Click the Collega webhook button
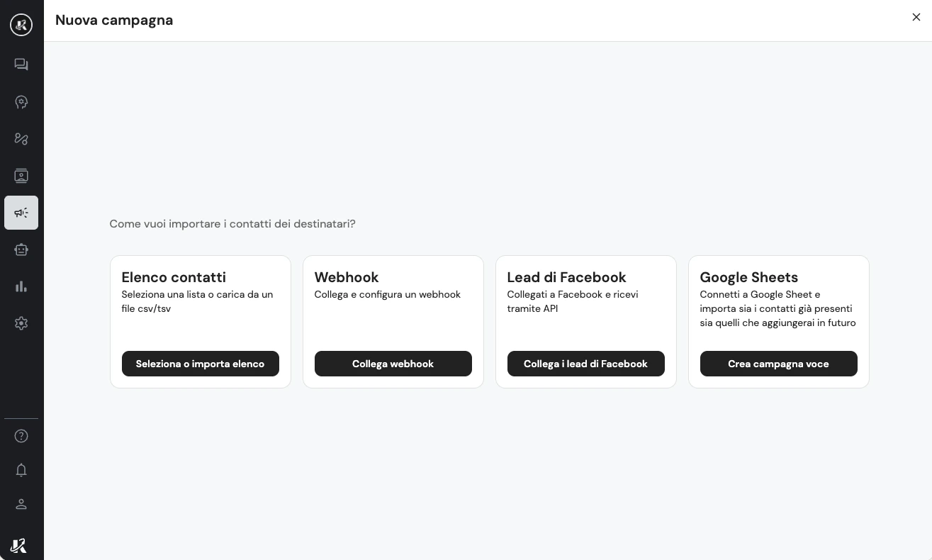Screen dimensions: 932x560 point(393,364)
